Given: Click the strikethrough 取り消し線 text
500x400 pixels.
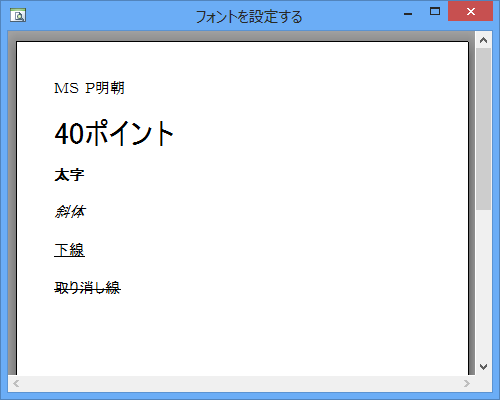Looking at the screenshot, I should [x=87, y=288].
